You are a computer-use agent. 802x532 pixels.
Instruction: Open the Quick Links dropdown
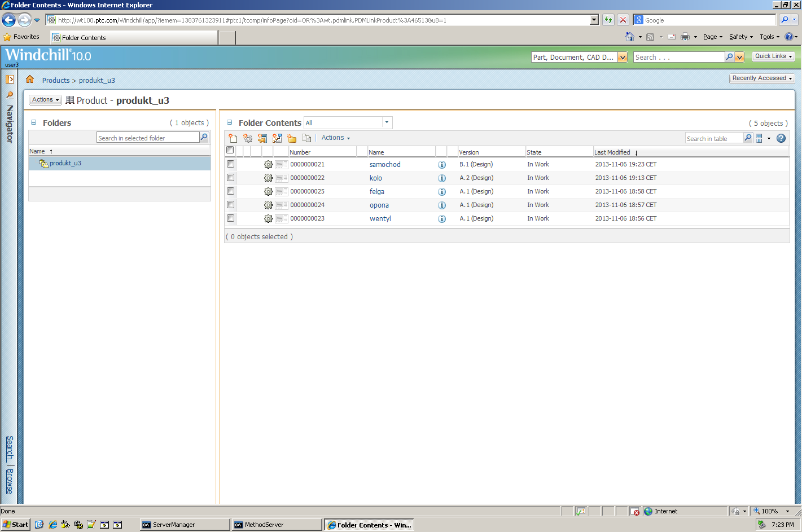tap(774, 56)
